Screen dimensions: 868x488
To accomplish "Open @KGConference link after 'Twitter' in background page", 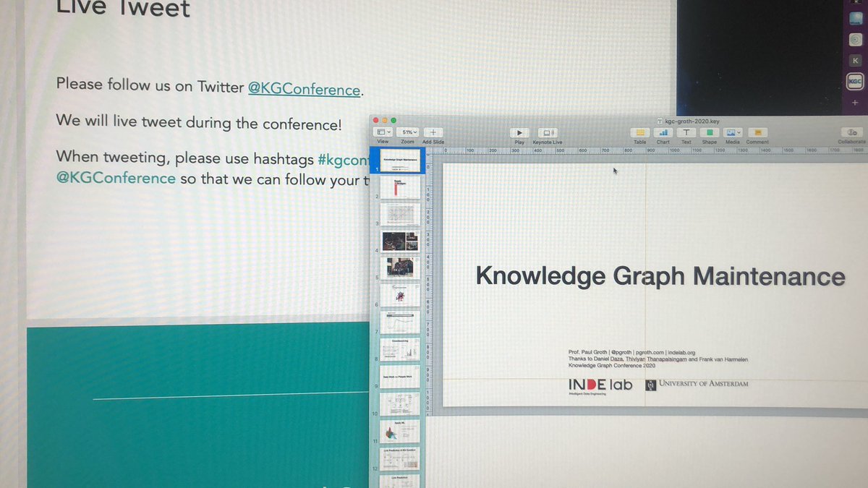I will pyautogui.click(x=305, y=90).
